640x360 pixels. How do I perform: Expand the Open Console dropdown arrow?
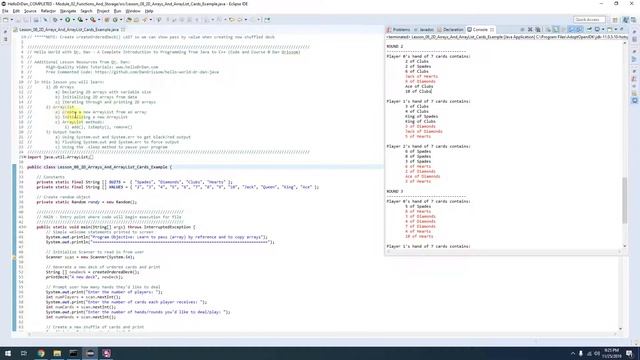pos(616,29)
